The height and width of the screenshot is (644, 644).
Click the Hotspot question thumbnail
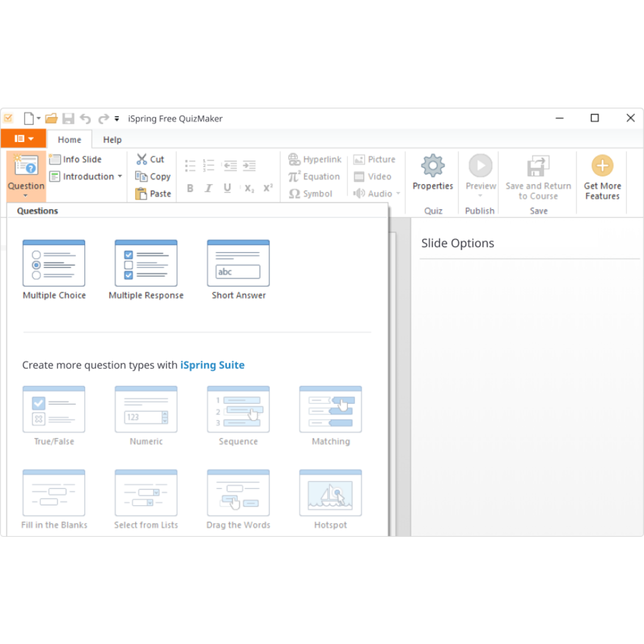[x=331, y=494]
